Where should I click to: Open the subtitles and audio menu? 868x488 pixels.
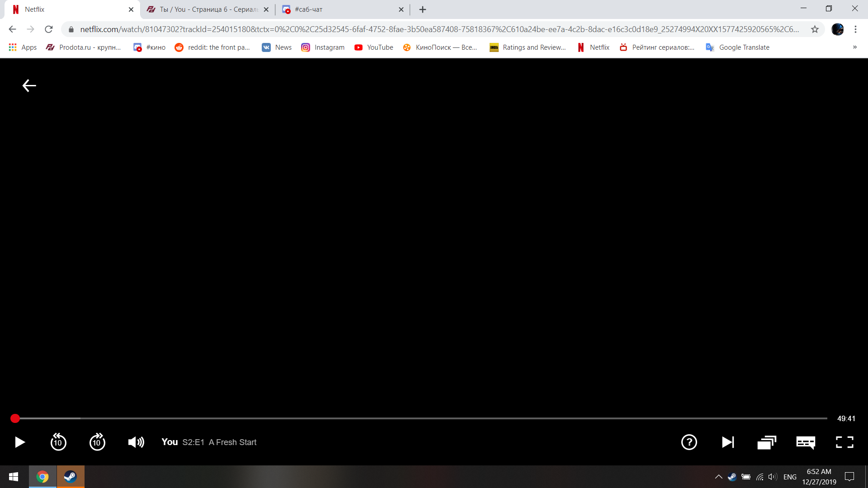[806, 442]
